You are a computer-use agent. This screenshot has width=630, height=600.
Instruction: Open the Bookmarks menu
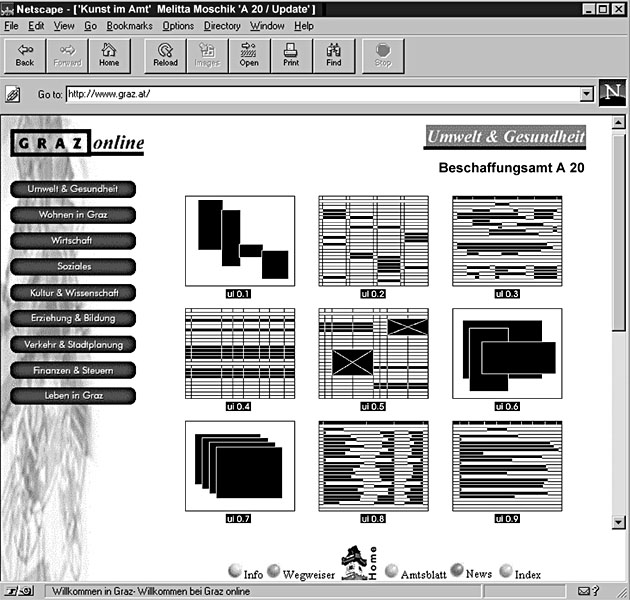click(129, 26)
